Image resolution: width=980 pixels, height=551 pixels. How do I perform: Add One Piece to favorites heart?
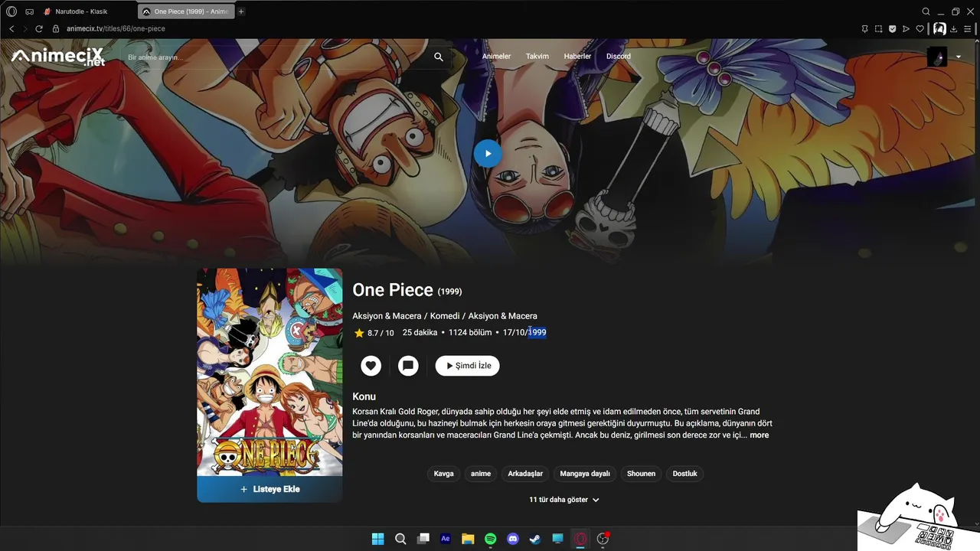pos(371,366)
